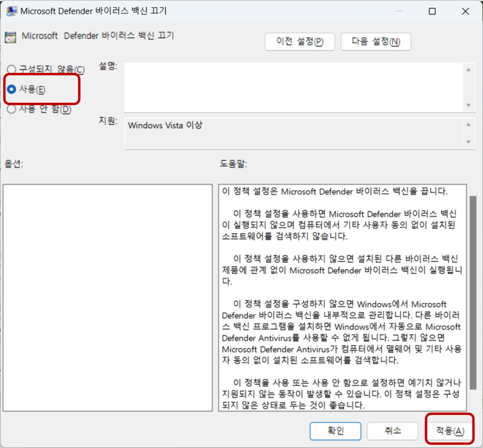483x448 pixels.
Task: Maximize the policy dialog window
Action: 432,11
